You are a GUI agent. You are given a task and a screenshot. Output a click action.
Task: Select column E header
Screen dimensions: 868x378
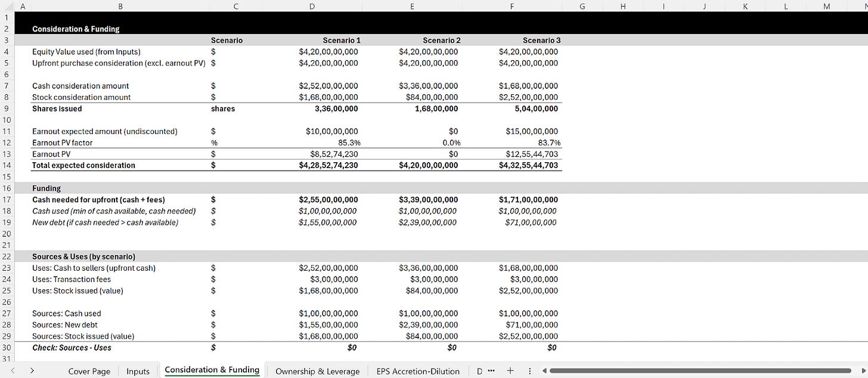tap(412, 6)
